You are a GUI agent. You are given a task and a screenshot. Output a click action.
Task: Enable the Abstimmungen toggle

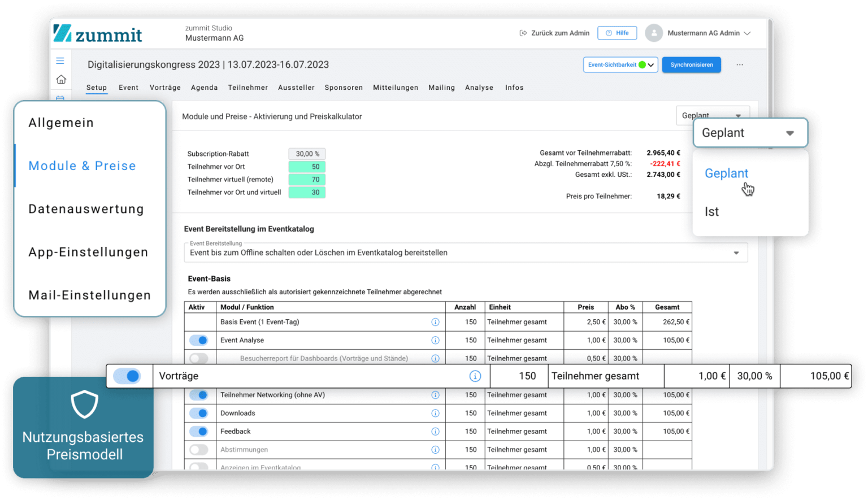pyautogui.click(x=199, y=449)
